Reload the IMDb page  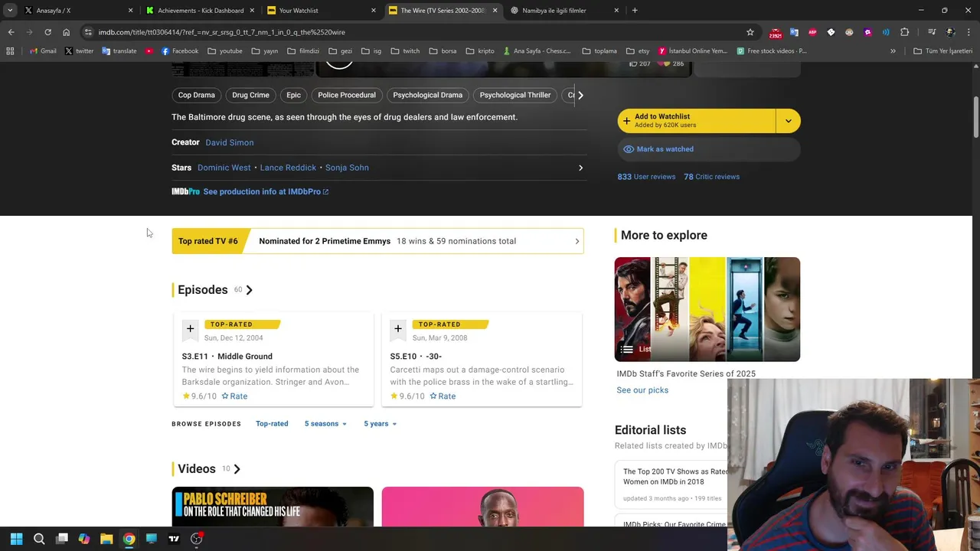(47, 32)
